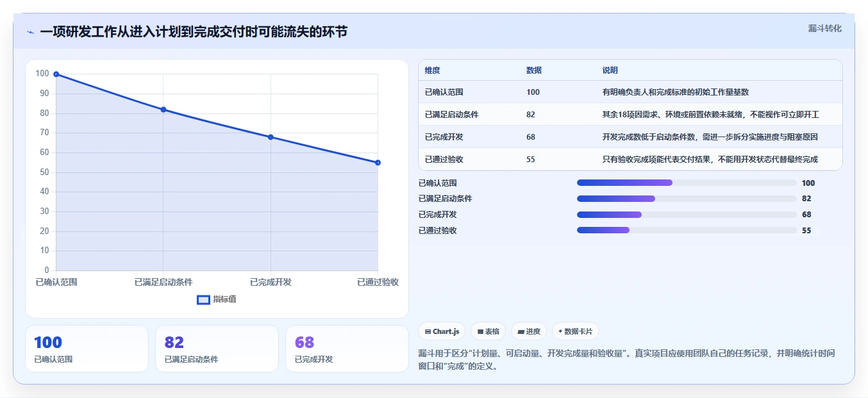Click the chart data point at value 68
Image resolution: width=868 pixels, height=398 pixels.
[x=271, y=137]
